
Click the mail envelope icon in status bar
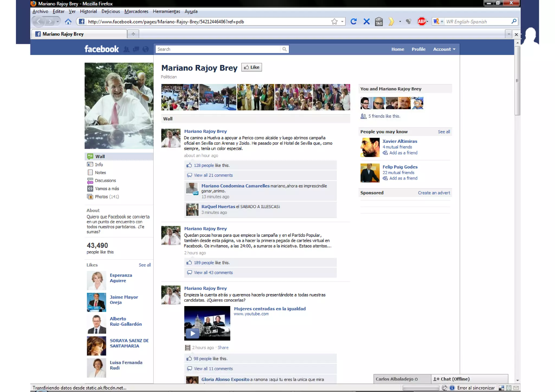point(516,388)
